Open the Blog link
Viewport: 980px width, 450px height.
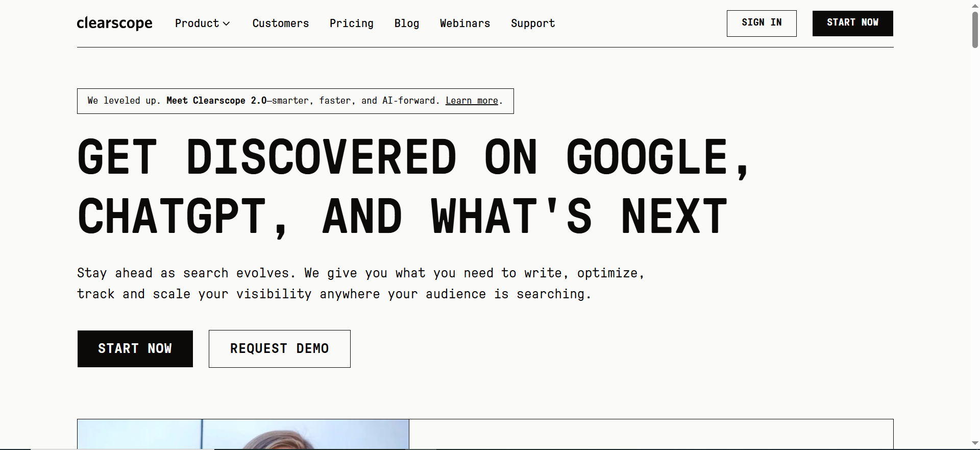(407, 23)
